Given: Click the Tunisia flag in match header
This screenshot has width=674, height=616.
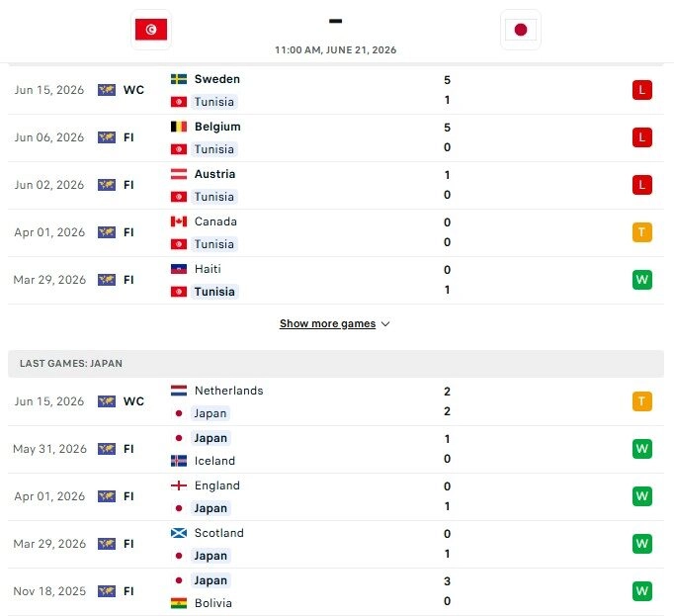Looking at the screenshot, I should (x=151, y=30).
